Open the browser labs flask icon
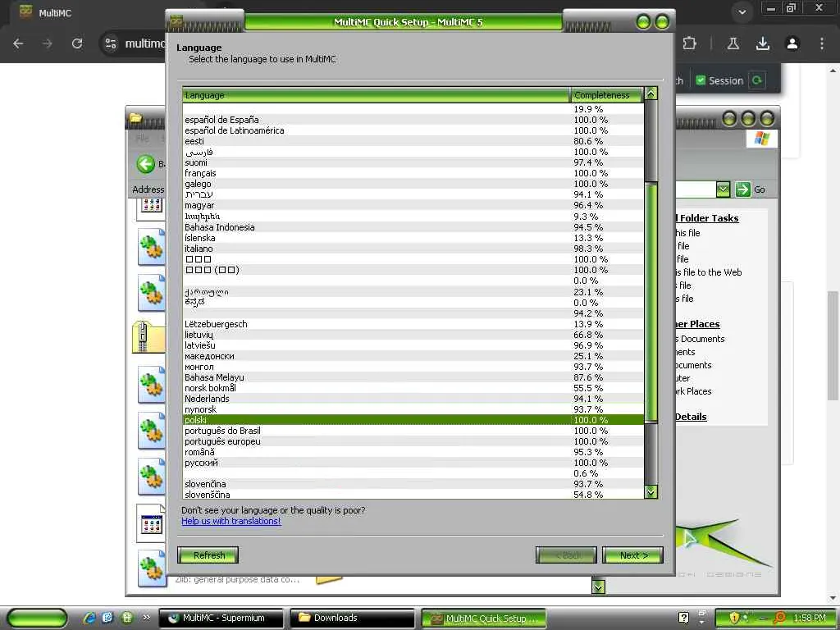Viewport: 840px width, 630px height. pyautogui.click(x=733, y=43)
